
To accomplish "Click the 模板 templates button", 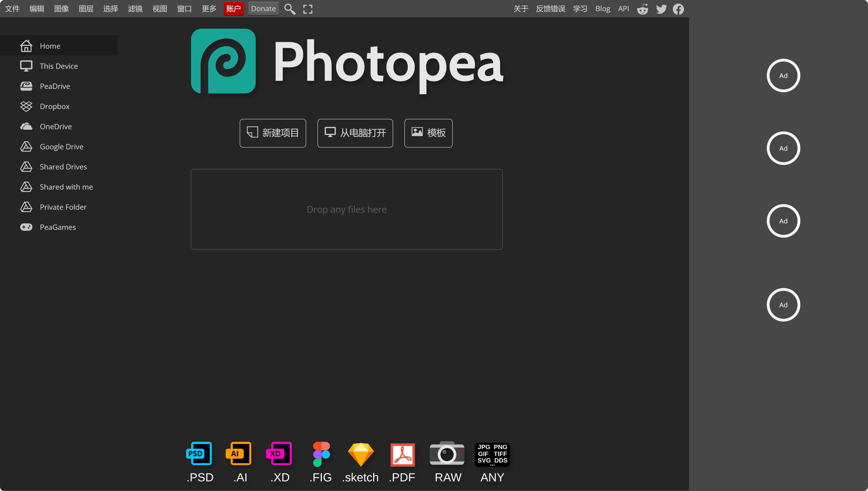I will [428, 133].
